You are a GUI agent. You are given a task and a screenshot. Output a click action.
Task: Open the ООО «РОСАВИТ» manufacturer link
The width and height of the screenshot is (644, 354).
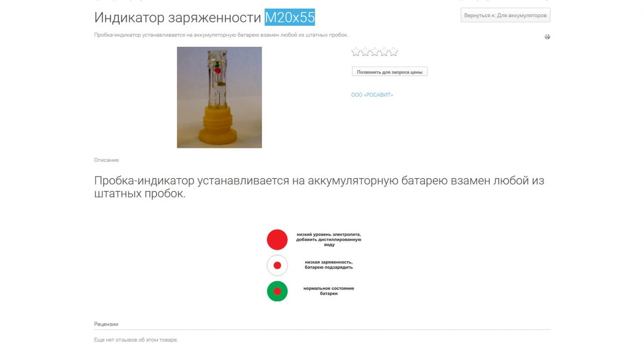(372, 95)
